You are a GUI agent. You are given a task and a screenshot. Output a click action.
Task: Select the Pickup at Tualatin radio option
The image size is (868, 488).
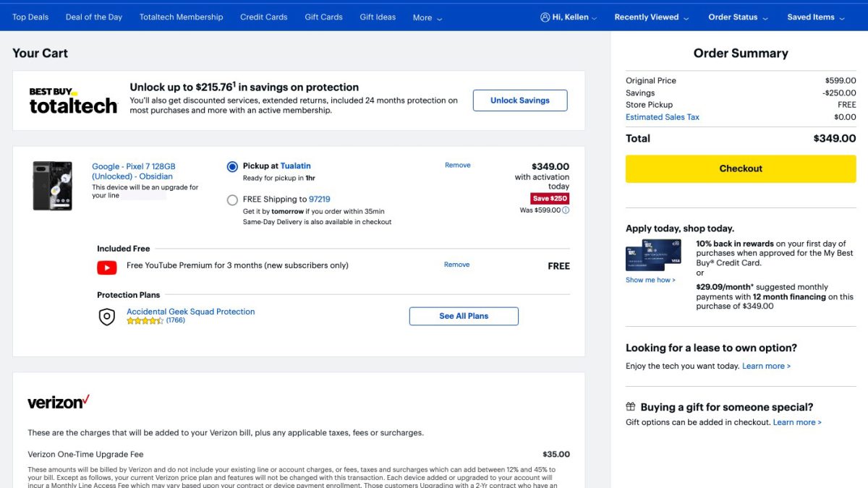coord(232,167)
